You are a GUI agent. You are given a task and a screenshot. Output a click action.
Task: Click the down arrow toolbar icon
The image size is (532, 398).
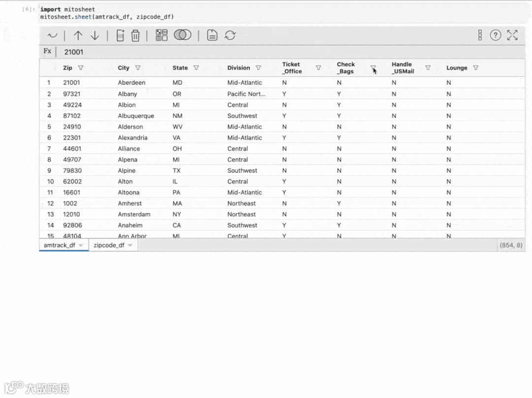pos(95,35)
